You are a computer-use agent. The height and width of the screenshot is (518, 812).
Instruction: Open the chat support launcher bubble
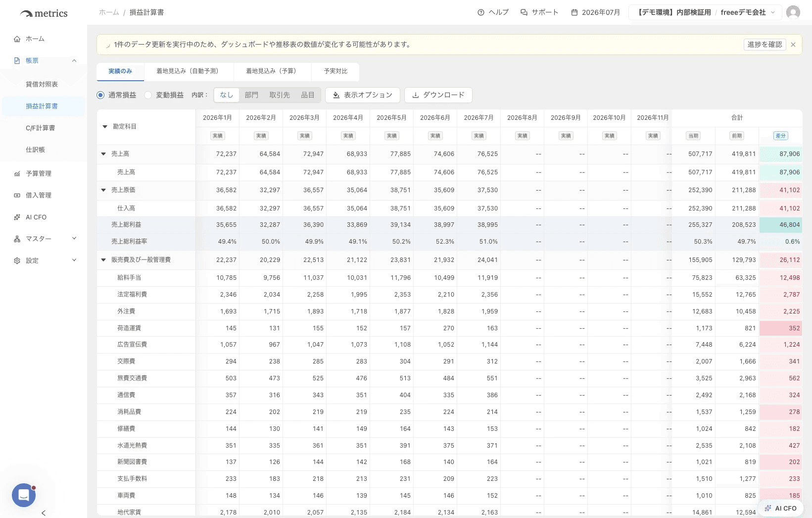click(x=24, y=495)
